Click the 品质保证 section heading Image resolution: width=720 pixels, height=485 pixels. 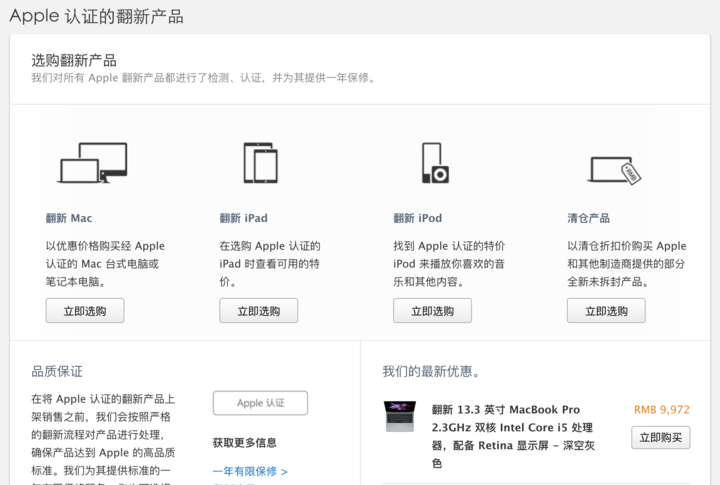57,371
